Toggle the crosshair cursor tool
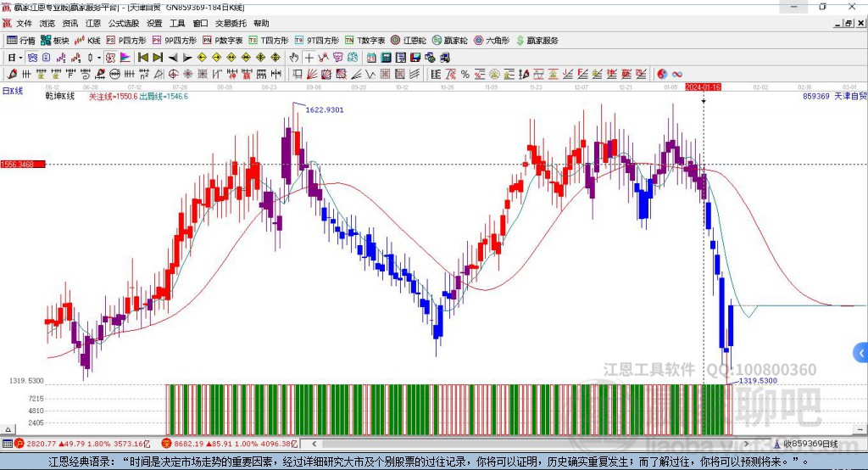 click(x=309, y=58)
